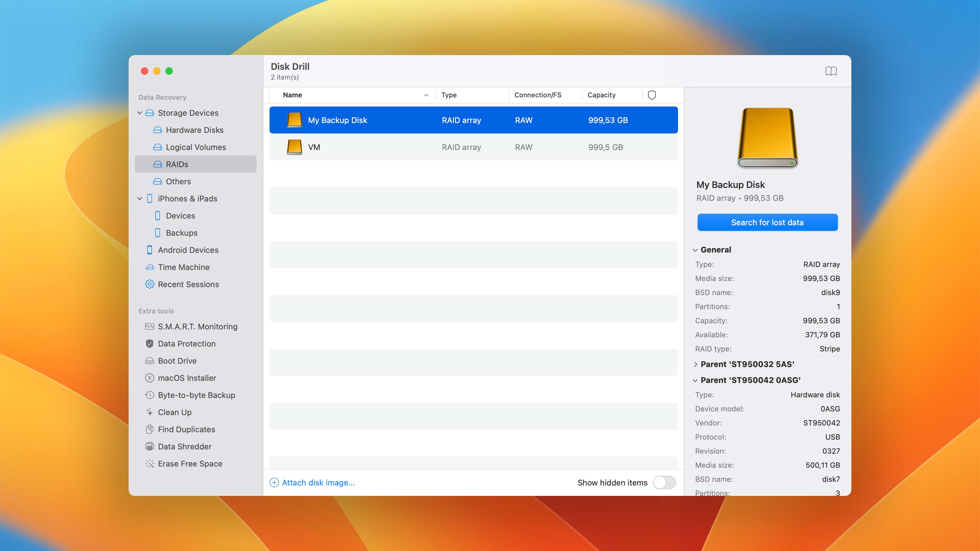
Task: Click the Logical Volumes icon
Action: (157, 147)
